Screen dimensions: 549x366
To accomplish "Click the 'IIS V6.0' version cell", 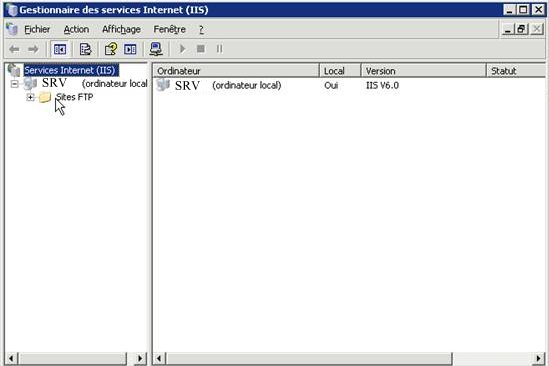I will tap(382, 85).
